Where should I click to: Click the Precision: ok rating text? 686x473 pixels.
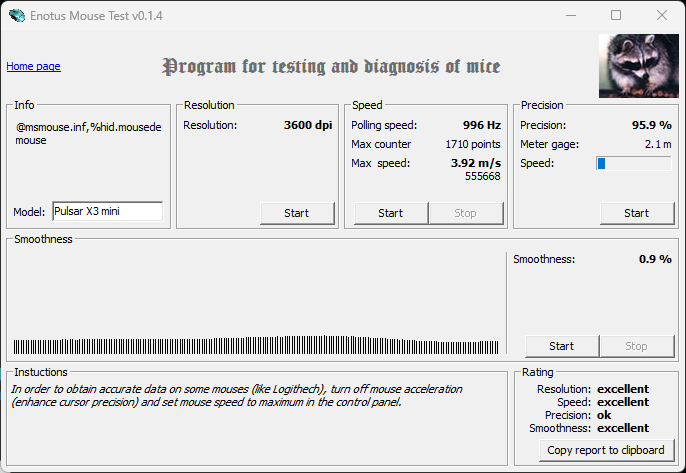pyautogui.click(x=578, y=415)
